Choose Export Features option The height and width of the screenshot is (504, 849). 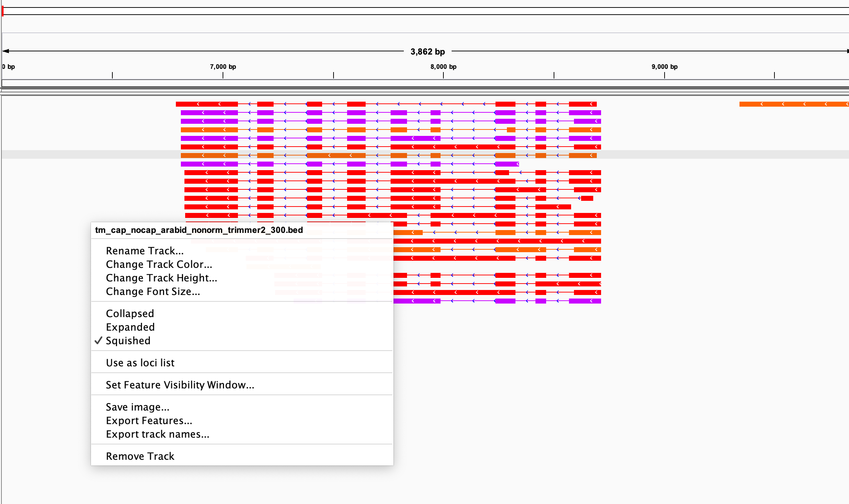pyautogui.click(x=149, y=421)
